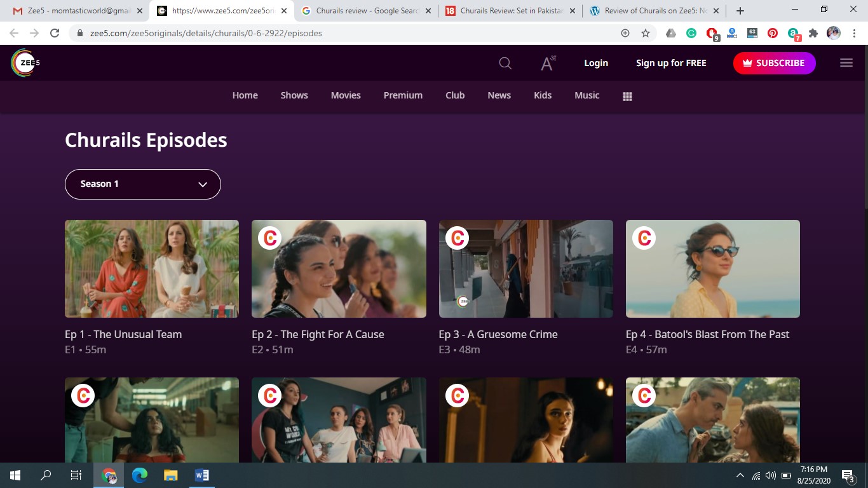Open the Kids menu item
This screenshot has height=488, width=868.
(543, 95)
